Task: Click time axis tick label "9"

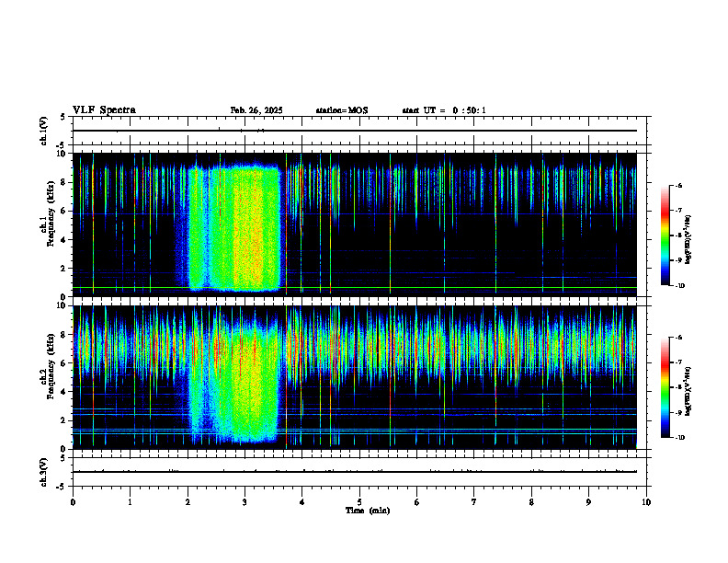Action: point(588,502)
